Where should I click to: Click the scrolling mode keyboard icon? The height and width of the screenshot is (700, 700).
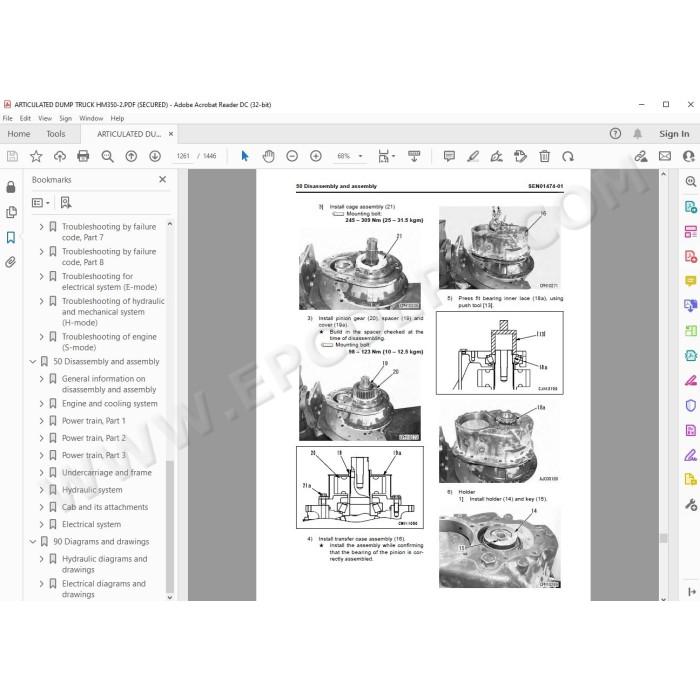(x=414, y=156)
